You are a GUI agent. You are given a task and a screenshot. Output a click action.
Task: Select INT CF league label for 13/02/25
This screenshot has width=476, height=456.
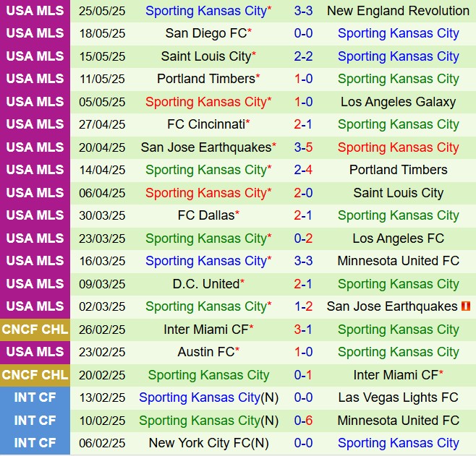35,397
